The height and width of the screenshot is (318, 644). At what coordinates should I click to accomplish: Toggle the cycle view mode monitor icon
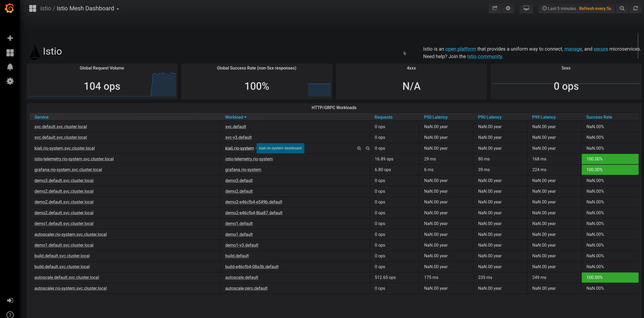coord(526,8)
